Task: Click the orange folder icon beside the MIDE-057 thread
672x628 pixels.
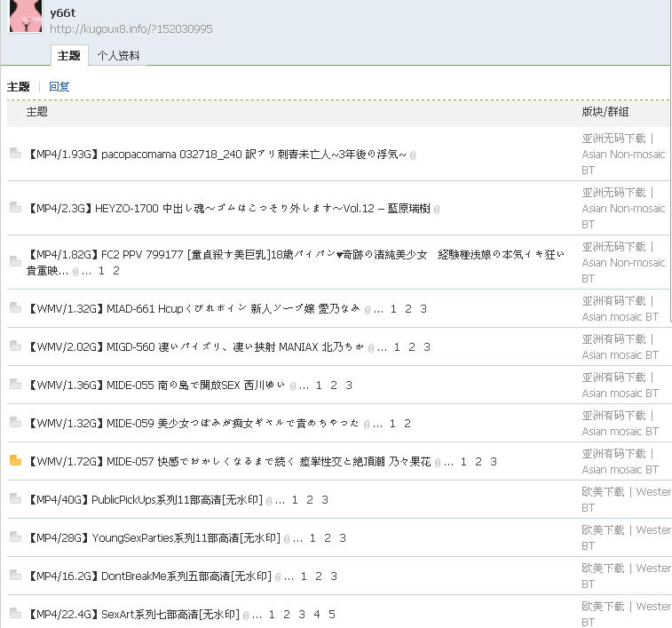Action: click(x=15, y=460)
